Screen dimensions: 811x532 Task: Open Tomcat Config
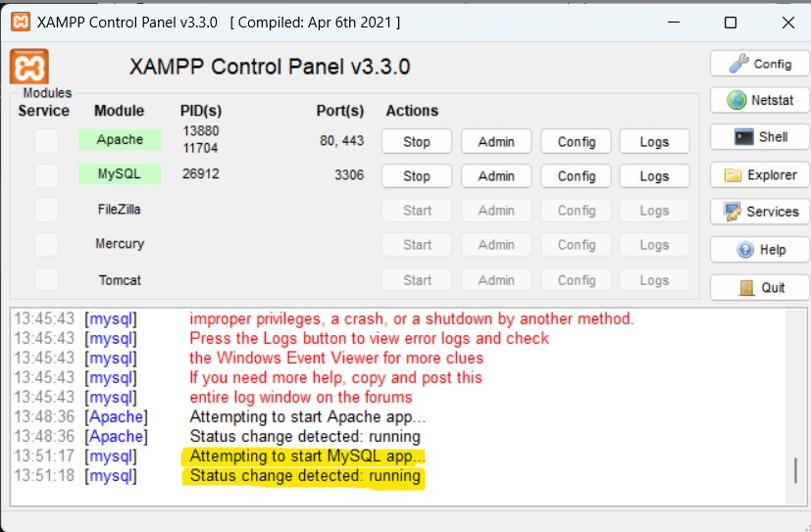point(577,280)
